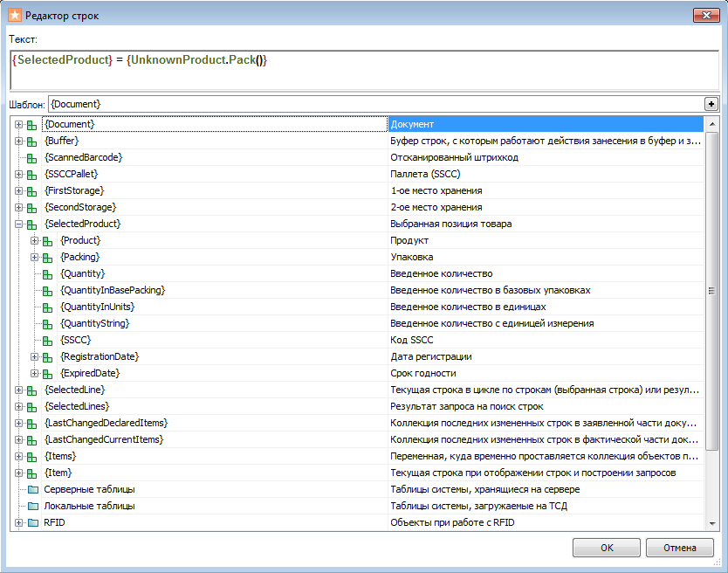Click the green icon beside {SelectedLine}
Image resolution: width=728 pixels, height=573 pixels.
[31, 390]
